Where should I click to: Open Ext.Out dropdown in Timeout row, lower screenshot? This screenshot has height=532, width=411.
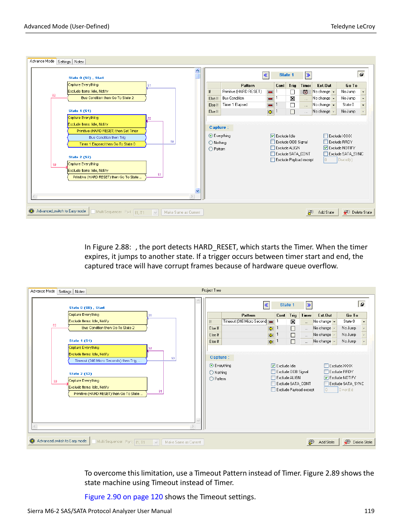pyautogui.click(x=334, y=322)
